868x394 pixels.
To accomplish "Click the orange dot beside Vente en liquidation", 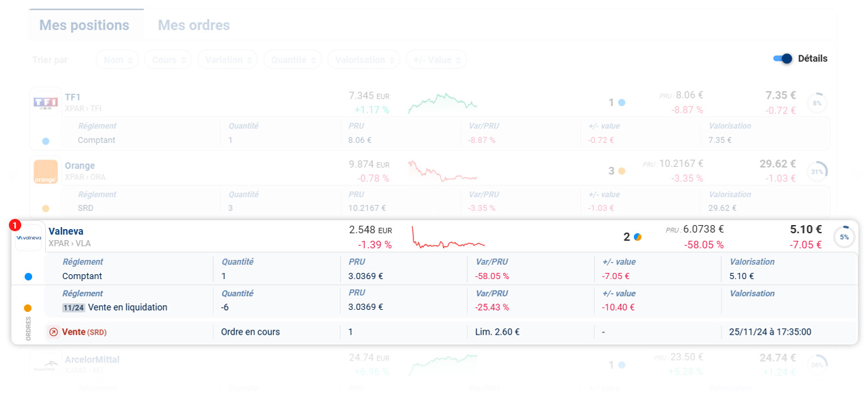I will (28, 308).
